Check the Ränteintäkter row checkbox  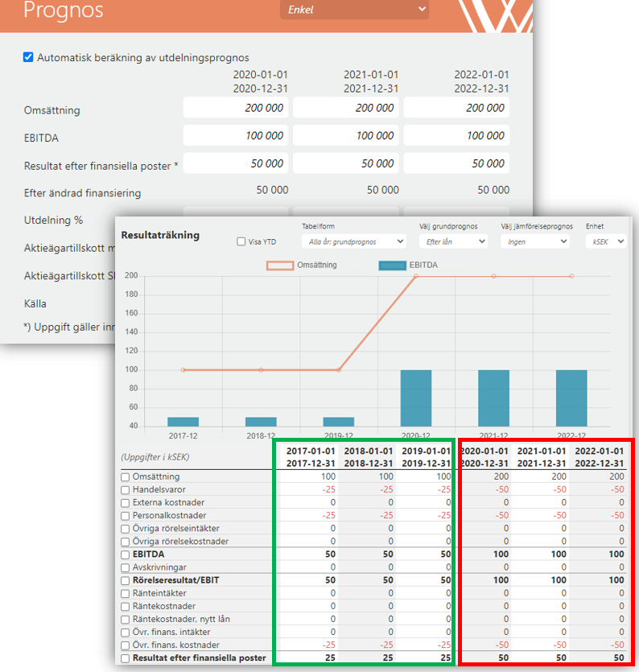(x=125, y=594)
